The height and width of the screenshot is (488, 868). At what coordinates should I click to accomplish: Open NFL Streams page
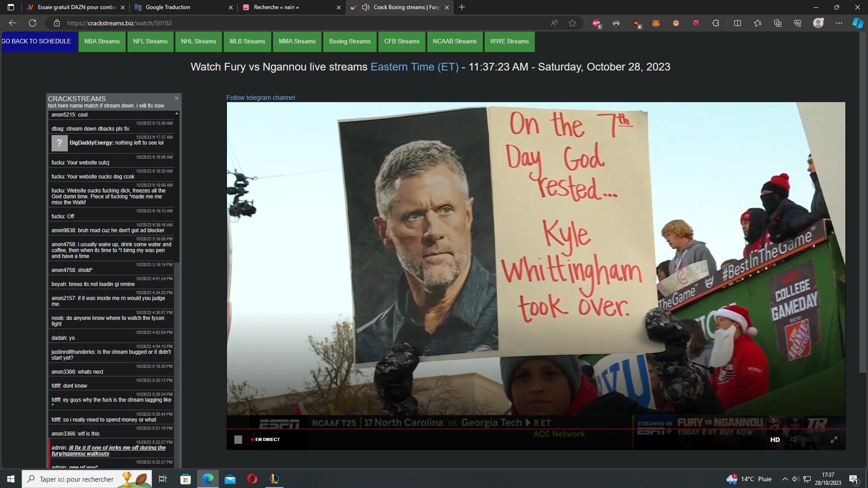point(150,41)
